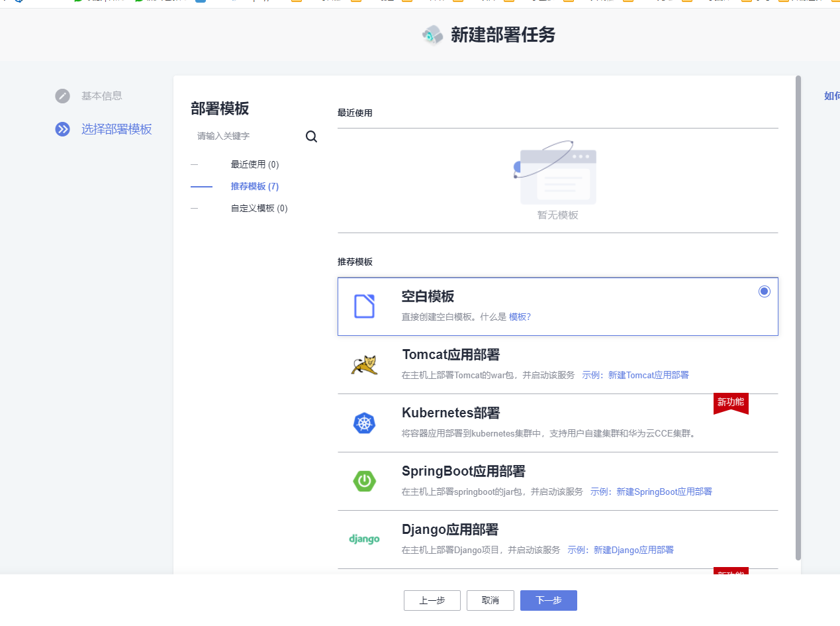Click the double-arrow icon beside 选择部署模板

[x=62, y=129]
